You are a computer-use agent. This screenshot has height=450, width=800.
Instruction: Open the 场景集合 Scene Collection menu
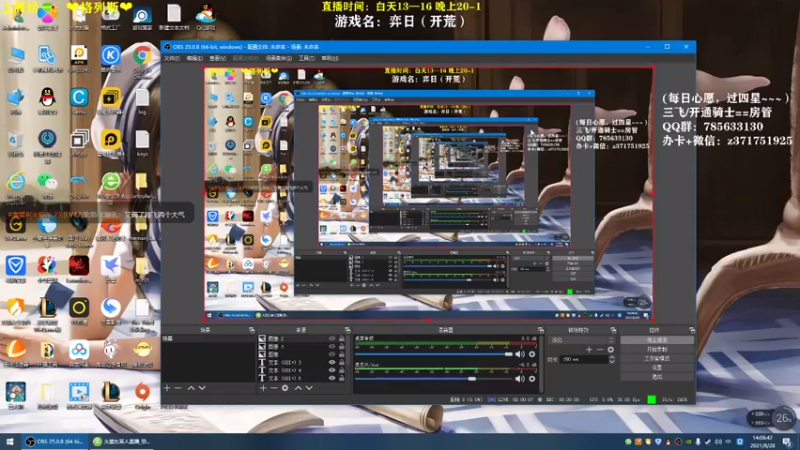279,59
